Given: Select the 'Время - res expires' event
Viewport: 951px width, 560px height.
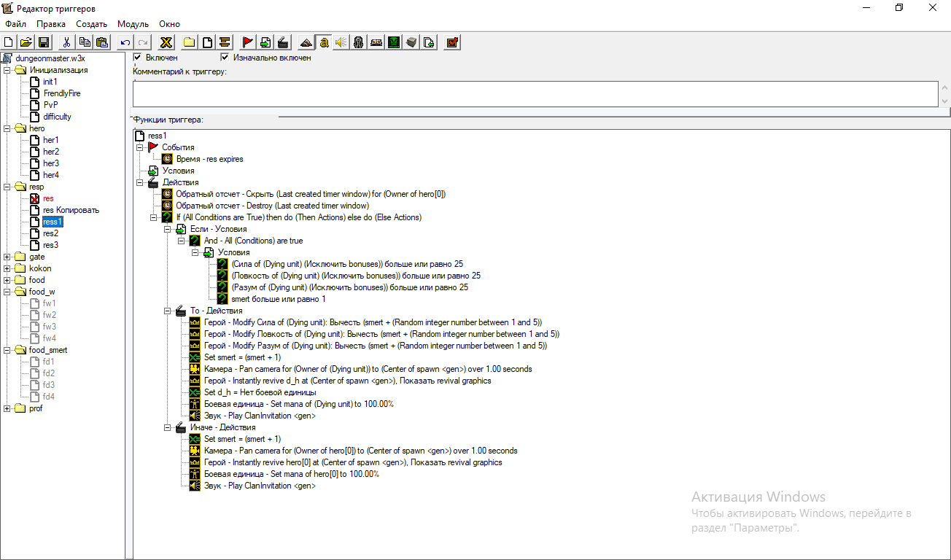Looking at the screenshot, I should click(x=210, y=159).
